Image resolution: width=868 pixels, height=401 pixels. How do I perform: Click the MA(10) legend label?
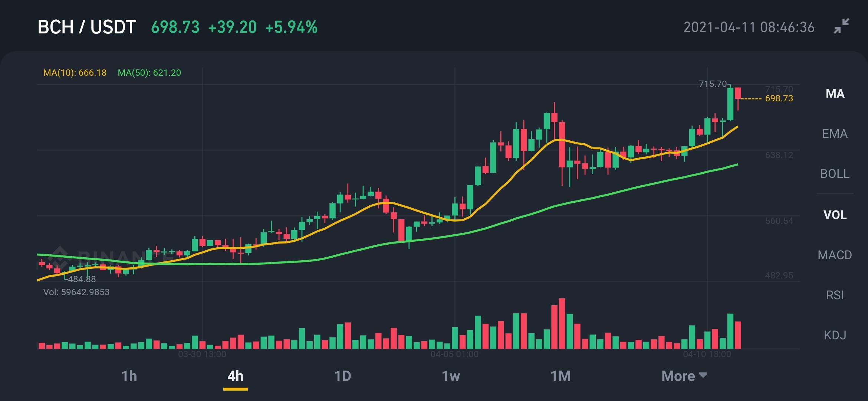(x=75, y=73)
